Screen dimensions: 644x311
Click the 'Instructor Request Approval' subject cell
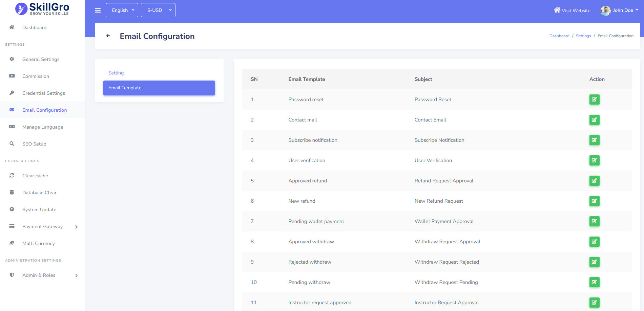(446, 303)
